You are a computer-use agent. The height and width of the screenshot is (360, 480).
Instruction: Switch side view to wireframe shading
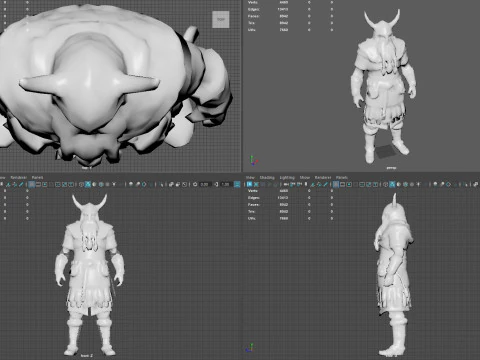coord(385,184)
